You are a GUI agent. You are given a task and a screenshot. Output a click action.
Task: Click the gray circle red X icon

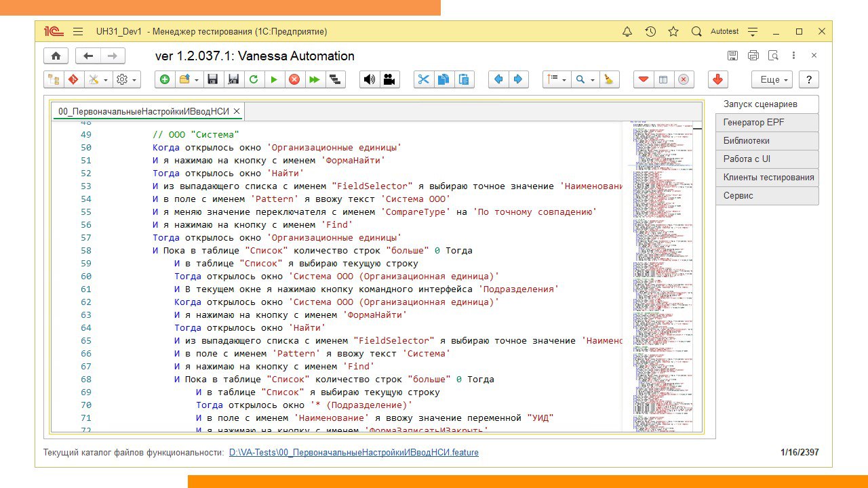point(684,79)
